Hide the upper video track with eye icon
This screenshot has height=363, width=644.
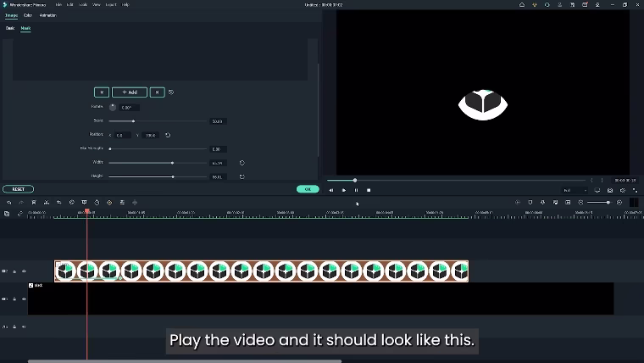click(24, 271)
